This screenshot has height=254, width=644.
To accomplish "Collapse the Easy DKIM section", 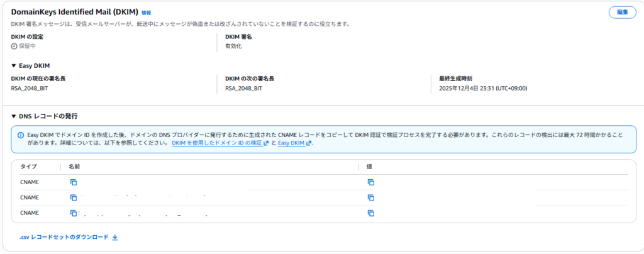I will [14, 65].
